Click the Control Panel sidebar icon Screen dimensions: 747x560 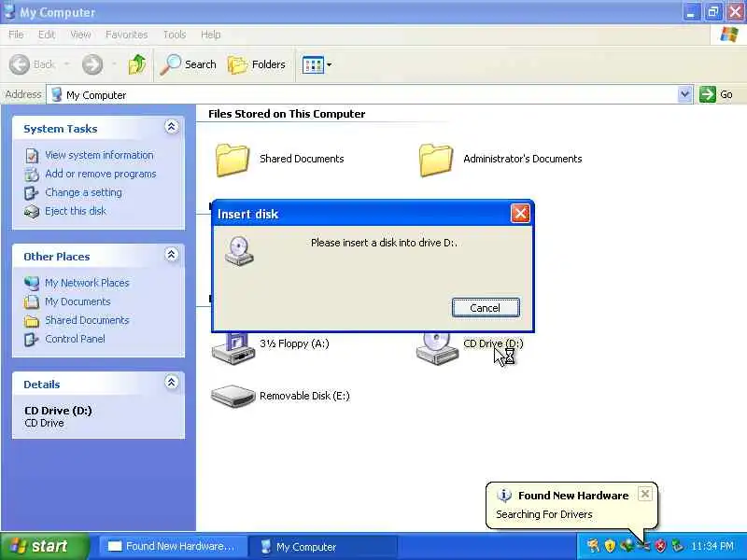32,339
